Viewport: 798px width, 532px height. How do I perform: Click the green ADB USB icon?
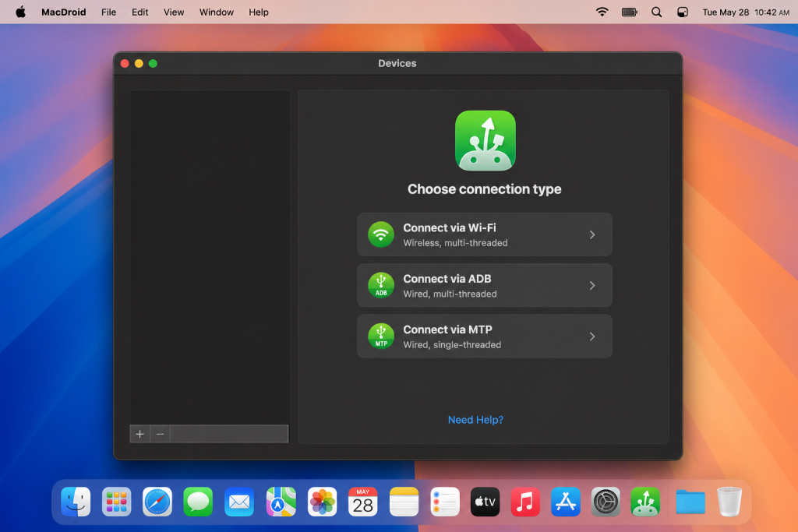[380, 285]
